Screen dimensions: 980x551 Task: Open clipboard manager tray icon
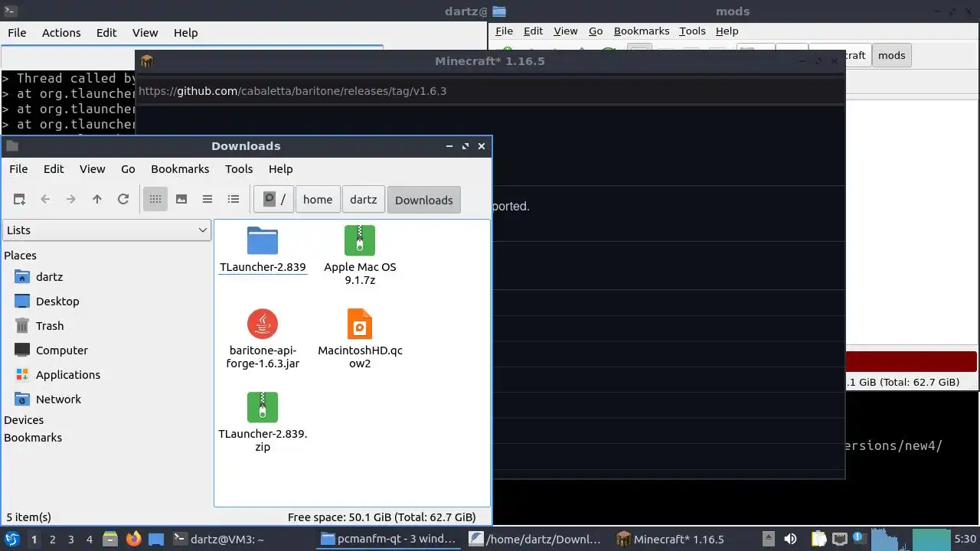click(818, 539)
